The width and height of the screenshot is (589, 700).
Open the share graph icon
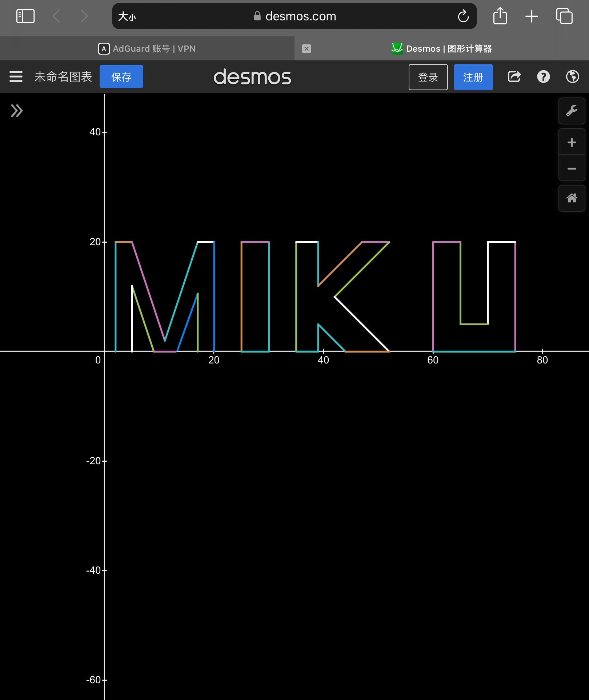pos(514,76)
